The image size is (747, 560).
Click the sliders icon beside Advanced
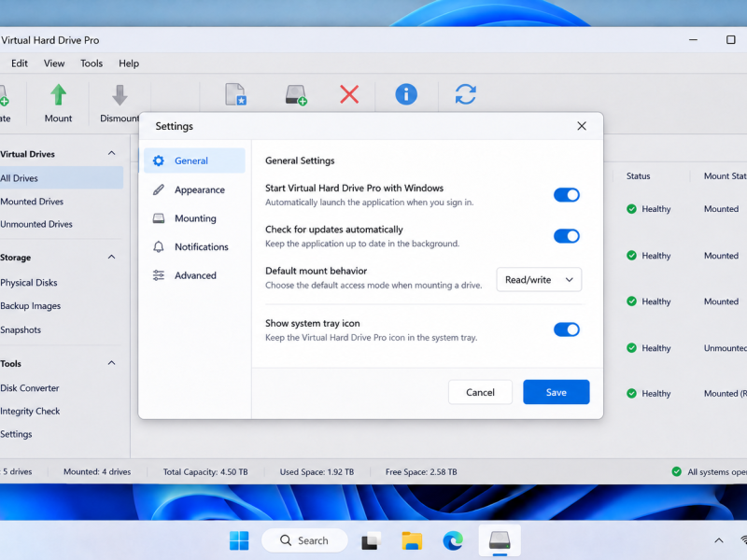[x=159, y=275]
